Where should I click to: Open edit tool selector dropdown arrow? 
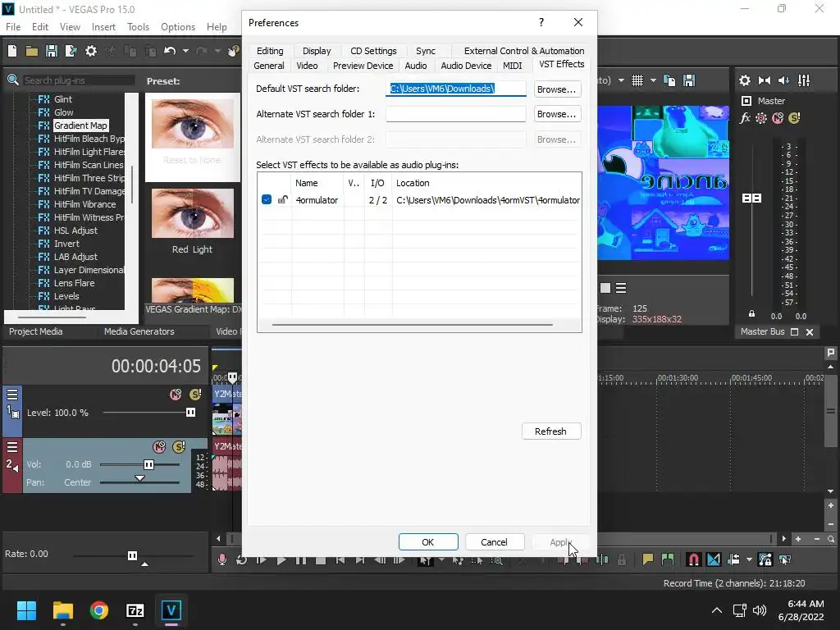(441, 559)
